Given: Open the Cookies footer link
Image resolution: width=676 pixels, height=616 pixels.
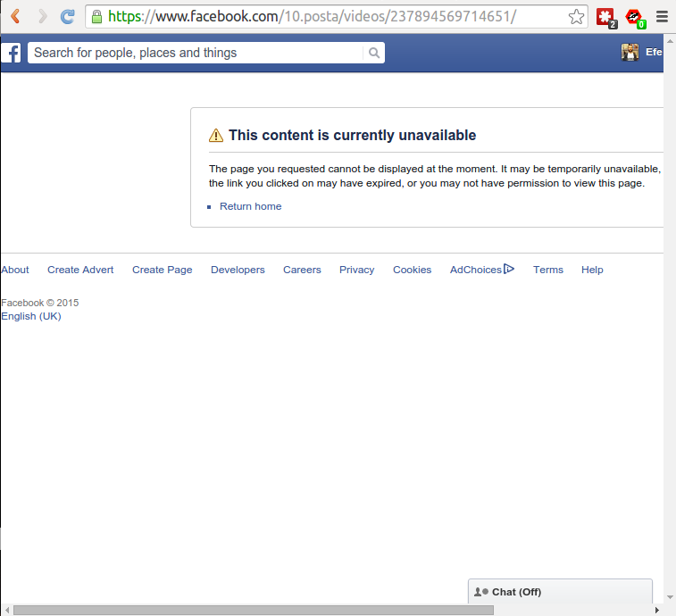Looking at the screenshot, I should [x=412, y=270].
